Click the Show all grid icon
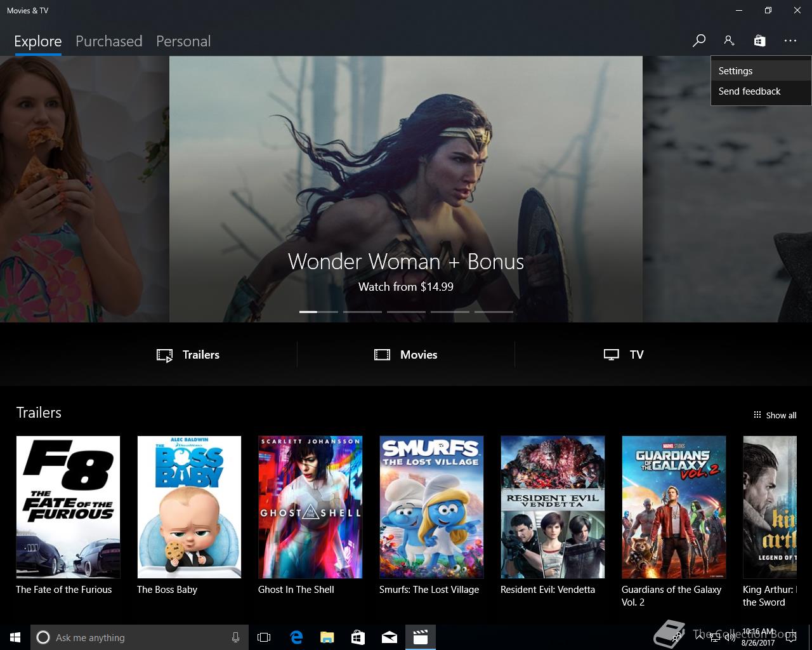The image size is (812, 650). coord(757,415)
